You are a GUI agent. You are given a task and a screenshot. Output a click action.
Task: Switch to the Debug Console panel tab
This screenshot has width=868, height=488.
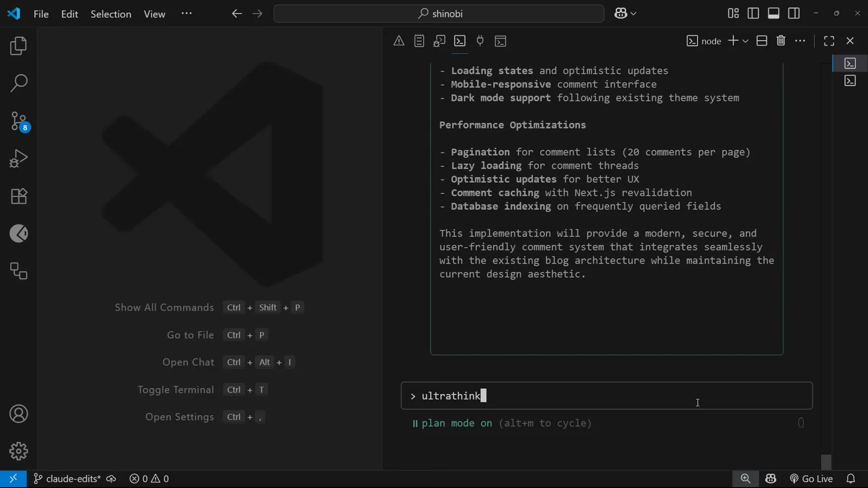tap(439, 41)
